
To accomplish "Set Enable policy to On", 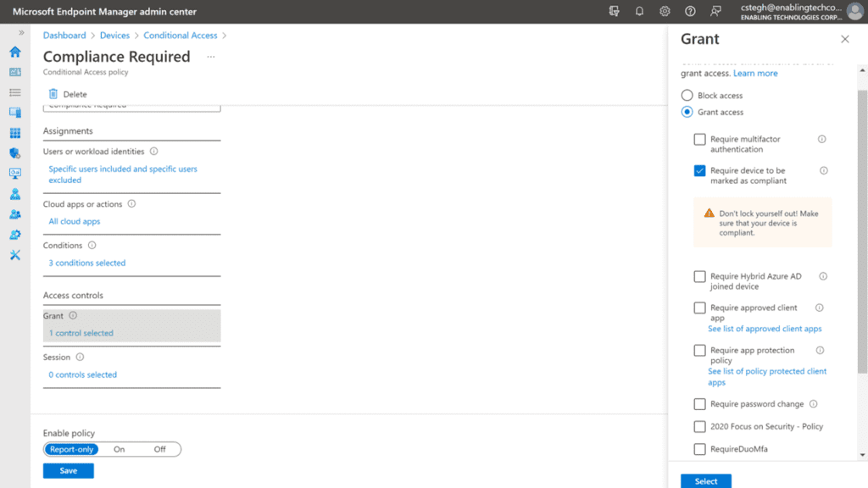I will (x=119, y=449).
